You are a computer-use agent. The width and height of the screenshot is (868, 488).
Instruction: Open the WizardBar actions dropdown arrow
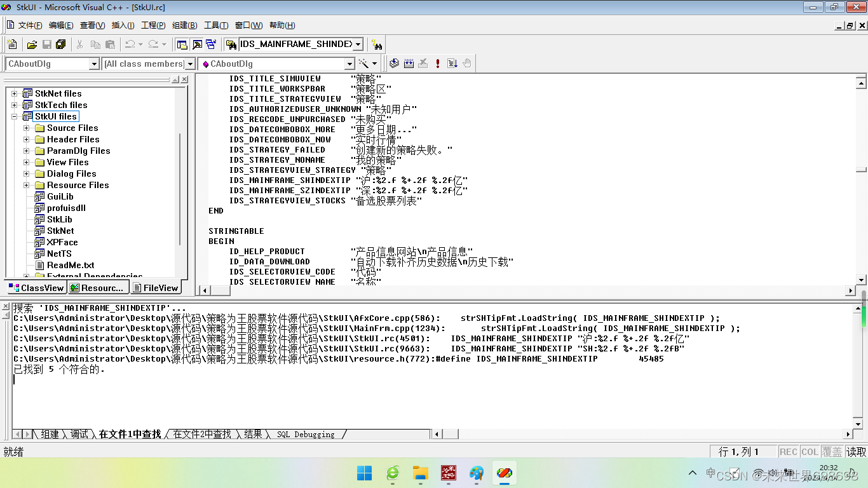(x=374, y=64)
